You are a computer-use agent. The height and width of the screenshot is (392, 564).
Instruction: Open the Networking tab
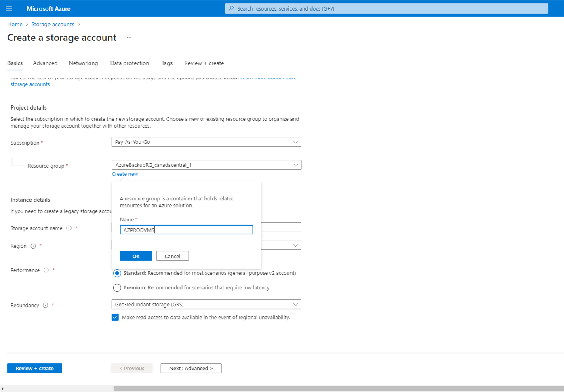point(83,63)
